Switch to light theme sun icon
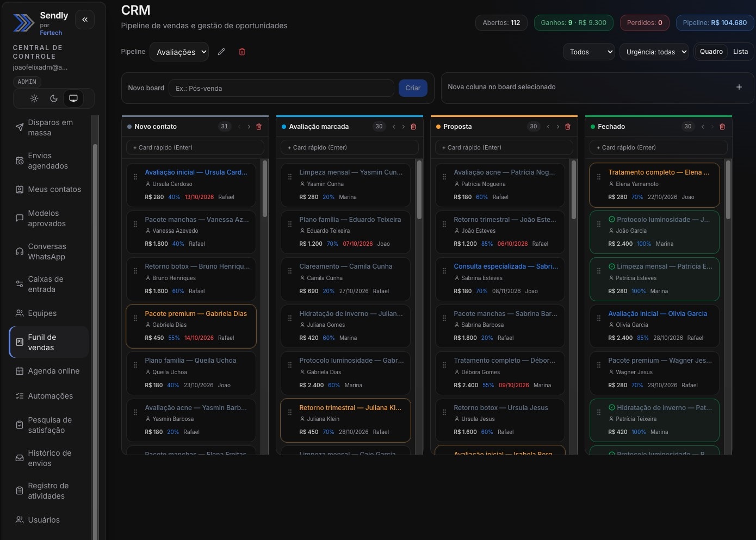Image resolution: width=756 pixels, height=540 pixels. (34, 98)
